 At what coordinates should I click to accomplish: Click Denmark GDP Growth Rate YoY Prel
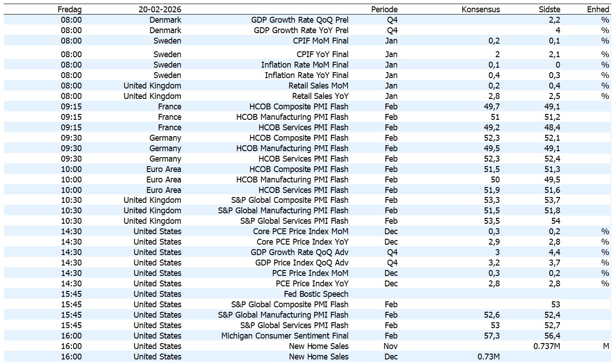point(301,30)
